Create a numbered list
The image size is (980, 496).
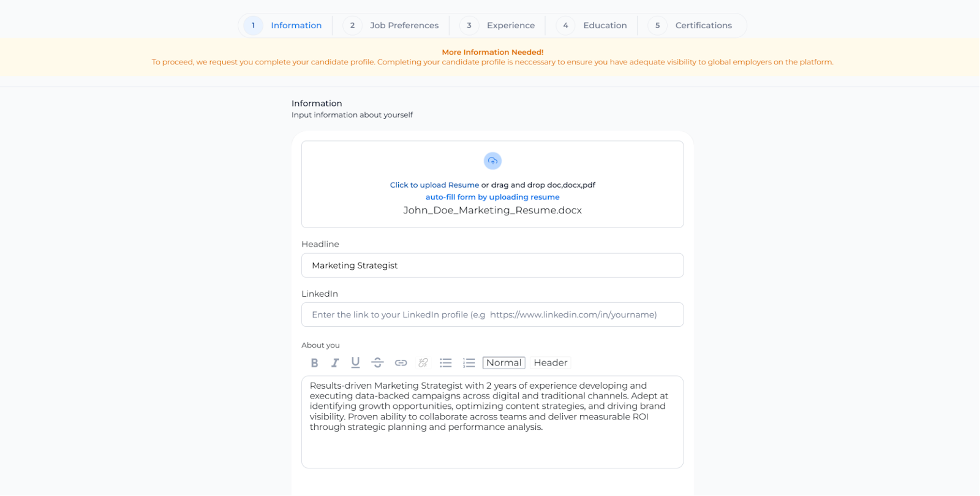tap(469, 363)
